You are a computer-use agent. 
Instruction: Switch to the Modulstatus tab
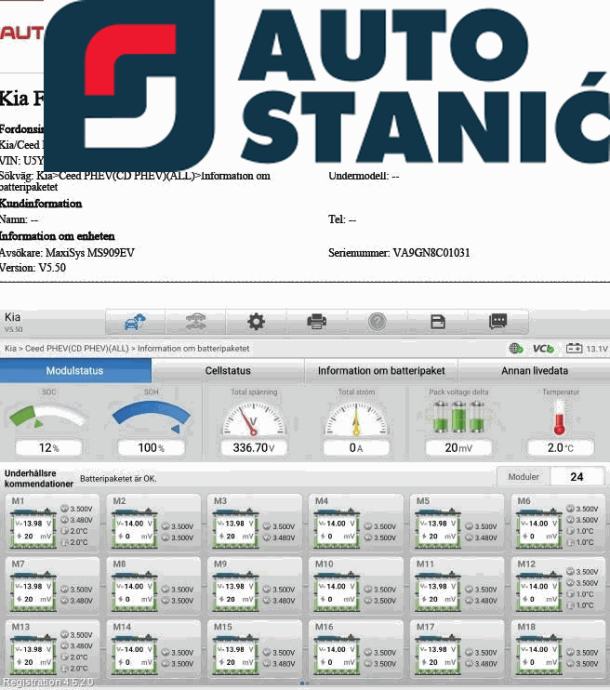75,371
